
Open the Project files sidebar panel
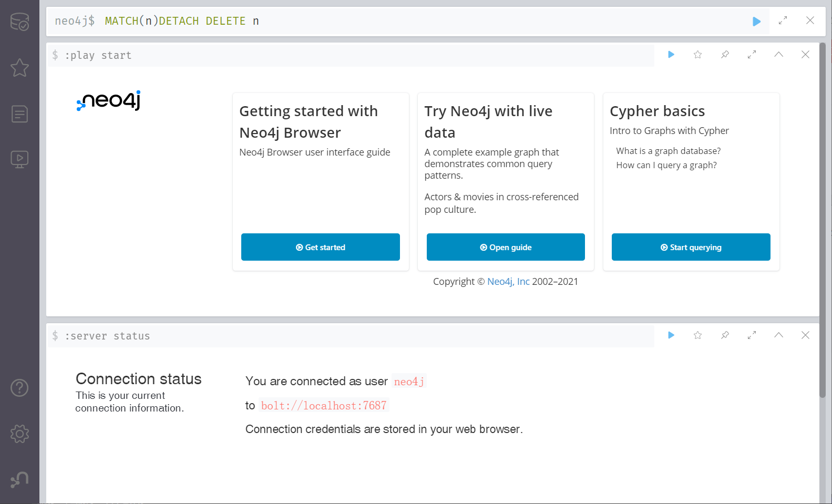[x=19, y=114]
